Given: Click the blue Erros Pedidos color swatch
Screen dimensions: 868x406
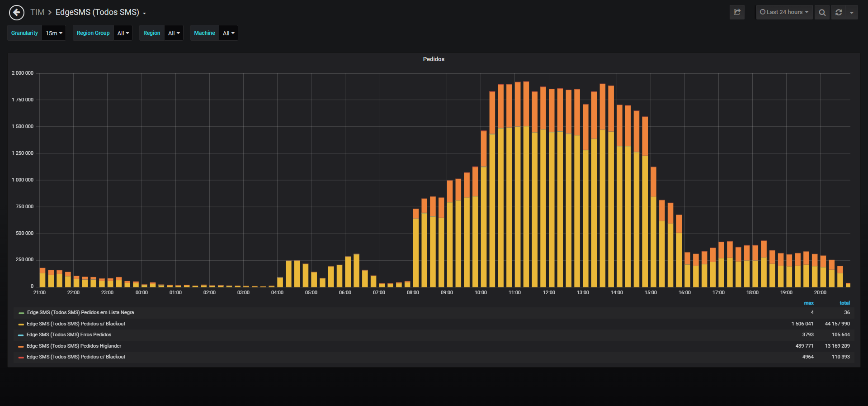Looking at the screenshot, I should coord(21,335).
